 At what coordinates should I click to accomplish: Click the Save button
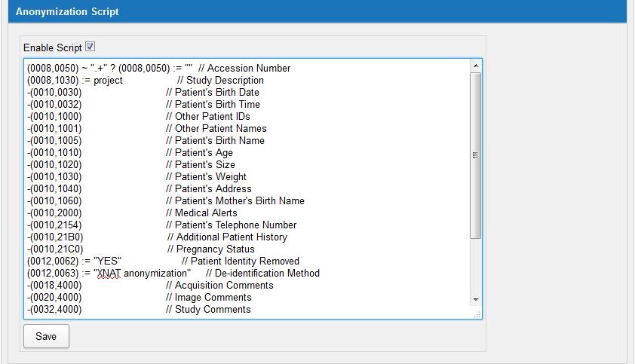pyautogui.click(x=46, y=336)
